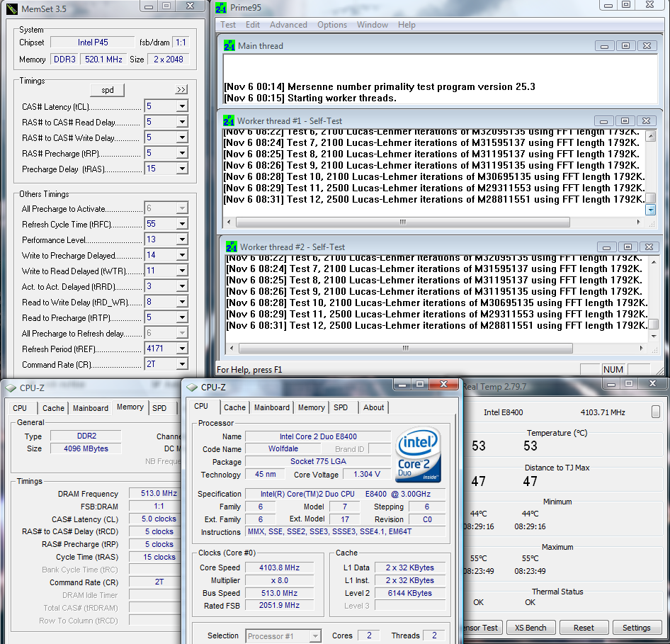670x644 pixels.
Task: Click Worker thread #1 horizontal scrollbar
Action: click(x=402, y=222)
